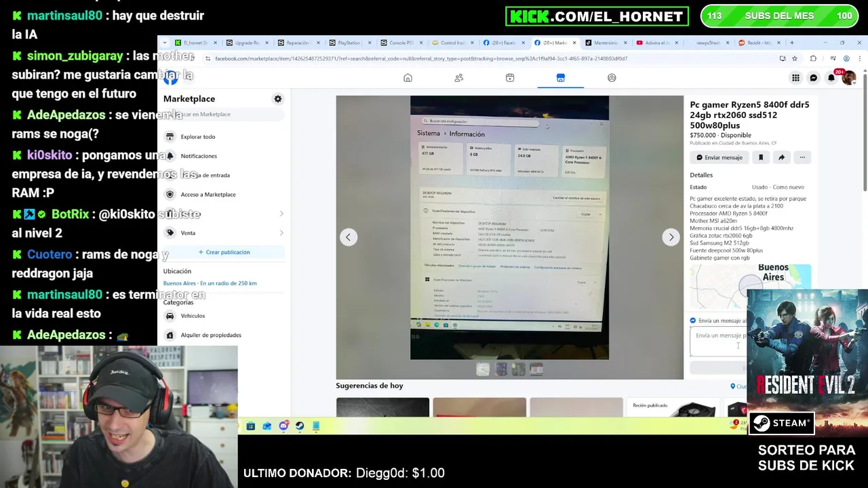Bookmark this page with the star icon

tap(795, 58)
